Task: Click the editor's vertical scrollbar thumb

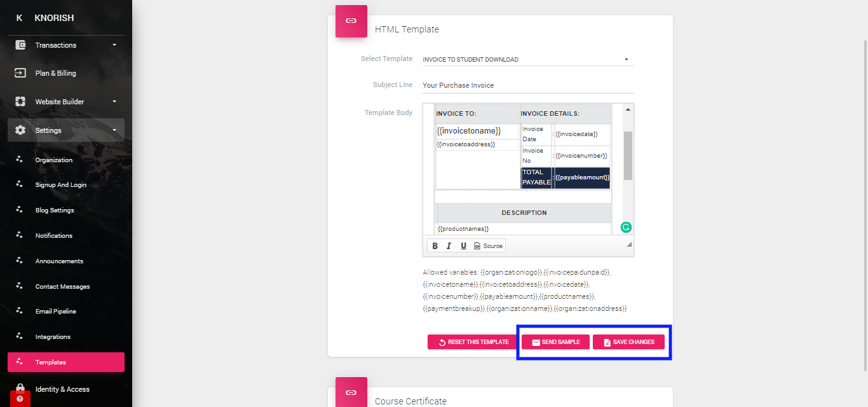Action: pyautogui.click(x=628, y=156)
